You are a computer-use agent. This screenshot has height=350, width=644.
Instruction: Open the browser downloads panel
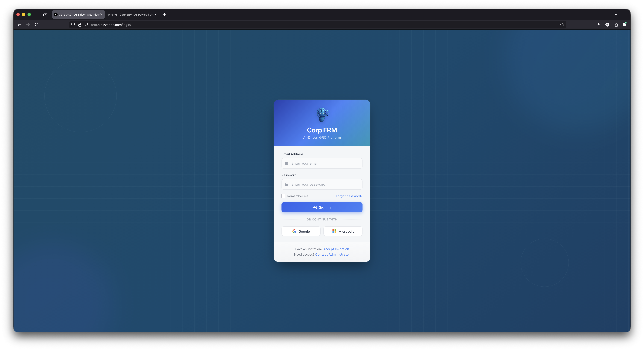tap(598, 24)
